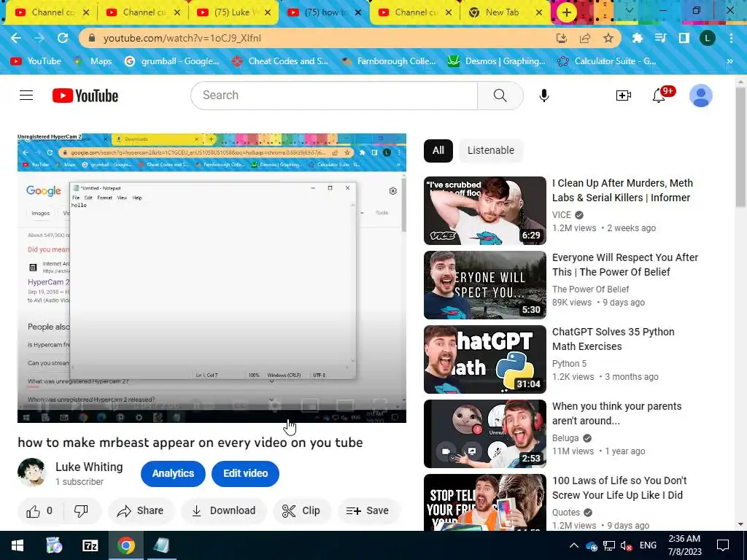This screenshot has width=747, height=560.
Task: Click the Luke Whiting channel avatar
Action: click(x=32, y=472)
